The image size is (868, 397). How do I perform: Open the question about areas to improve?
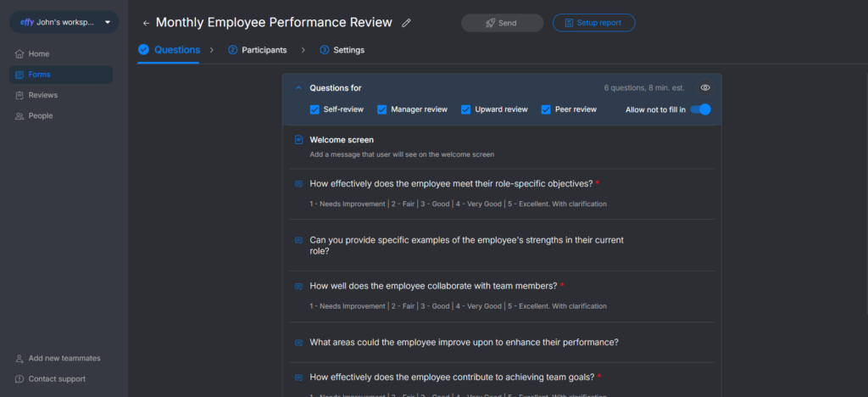click(464, 343)
